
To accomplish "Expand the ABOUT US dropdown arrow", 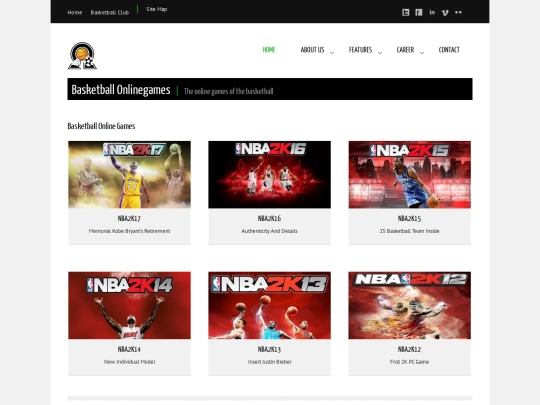I will point(332,53).
